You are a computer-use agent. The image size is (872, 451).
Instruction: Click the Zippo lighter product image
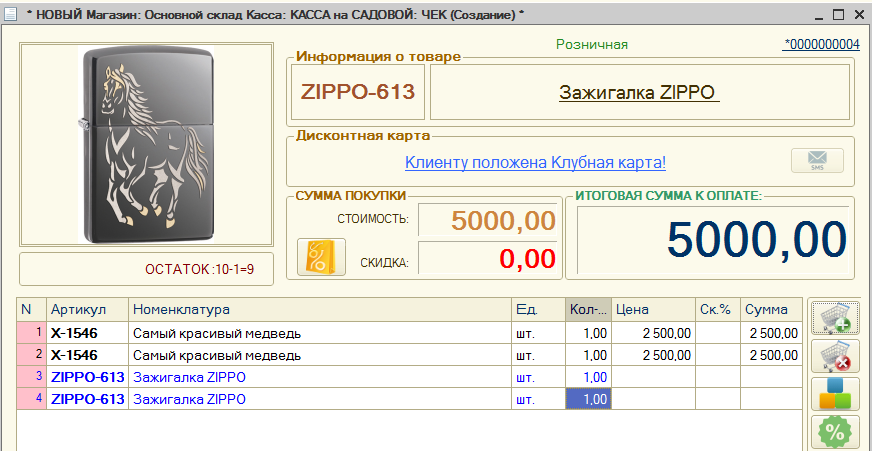[x=146, y=145]
